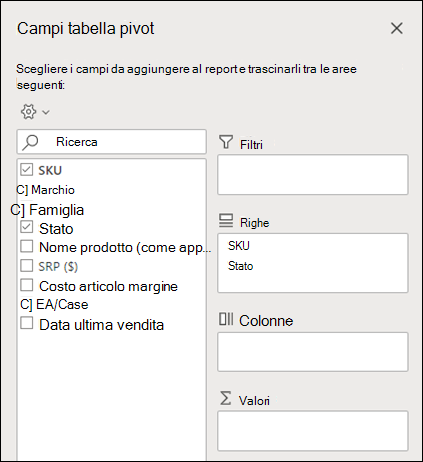The height and width of the screenshot is (462, 423).
Task: Click the Filtri funnel icon
Action: (226, 142)
